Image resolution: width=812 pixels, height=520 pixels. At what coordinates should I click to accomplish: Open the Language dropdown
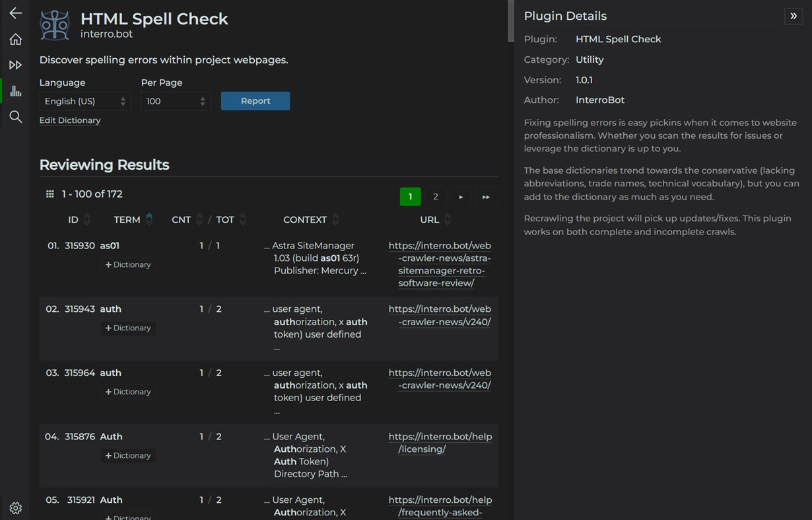[85, 101]
